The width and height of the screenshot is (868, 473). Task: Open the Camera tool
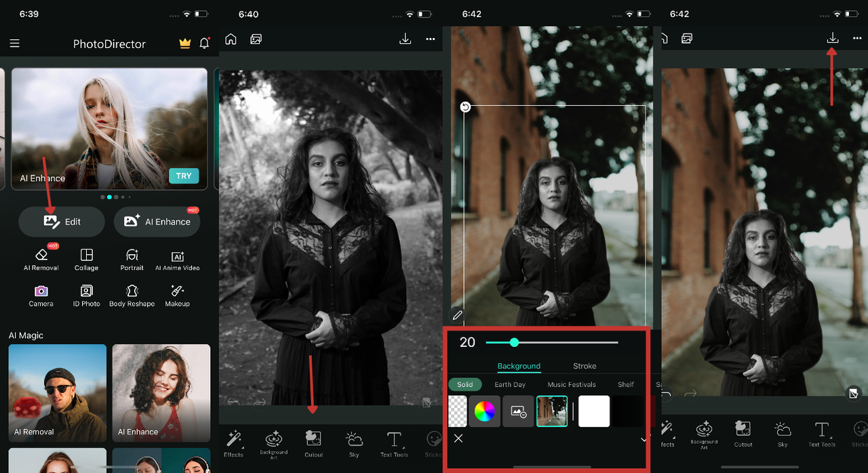[x=41, y=295]
